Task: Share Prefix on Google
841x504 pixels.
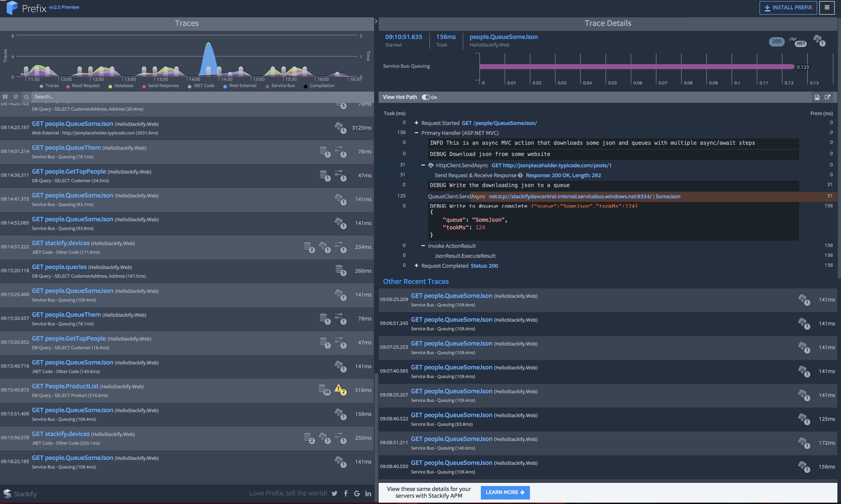Action: [x=357, y=493]
